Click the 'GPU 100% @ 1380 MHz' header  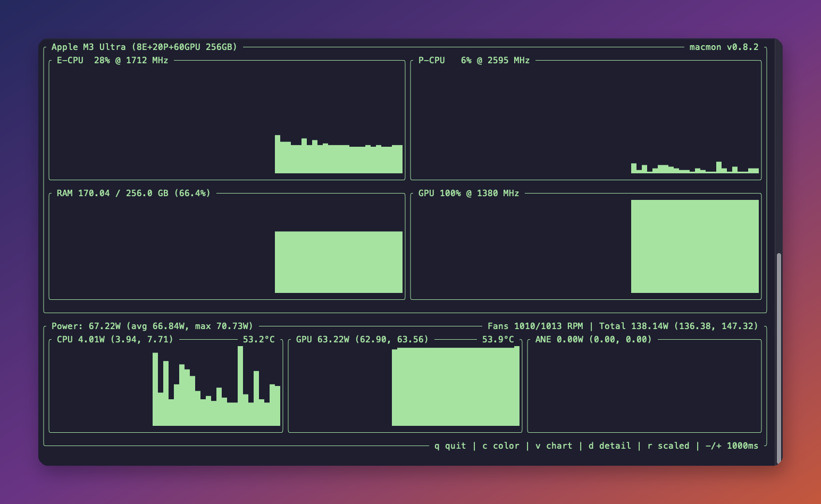point(468,193)
